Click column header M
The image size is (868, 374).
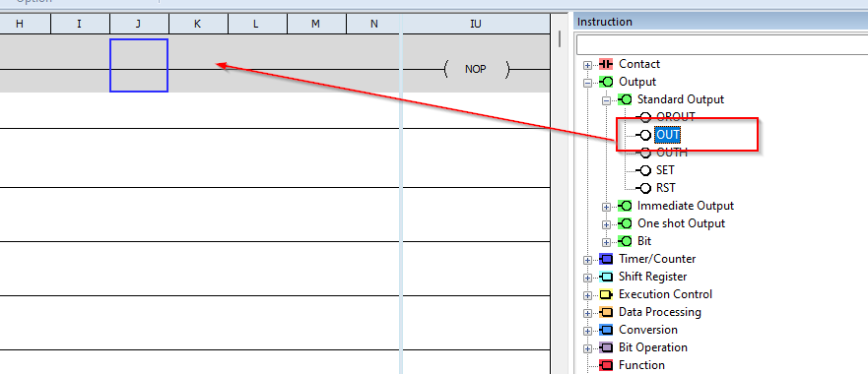[316, 24]
